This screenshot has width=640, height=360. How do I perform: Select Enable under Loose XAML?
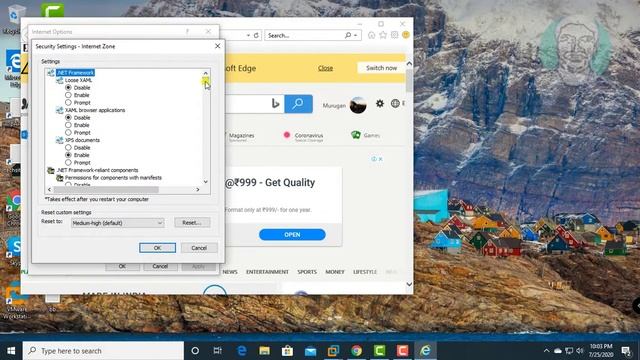pyautogui.click(x=68, y=95)
